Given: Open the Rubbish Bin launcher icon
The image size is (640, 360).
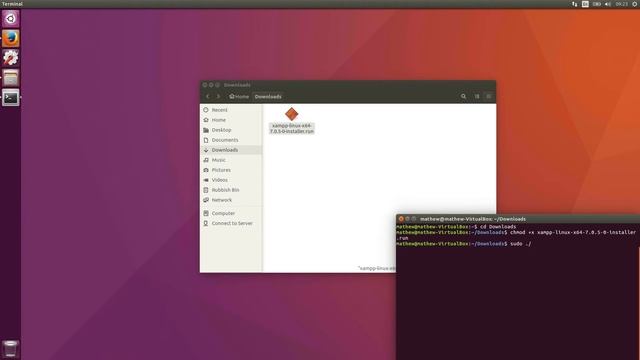Looking at the screenshot, I should coord(11,349).
